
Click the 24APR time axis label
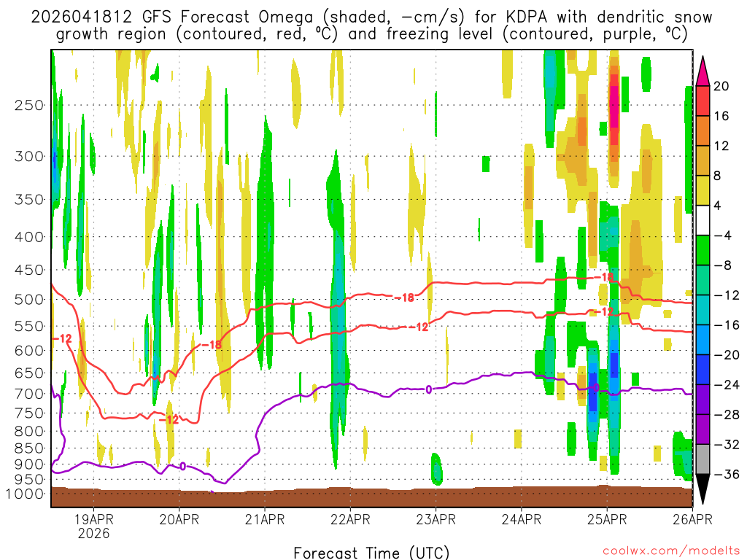[x=521, y=519]
